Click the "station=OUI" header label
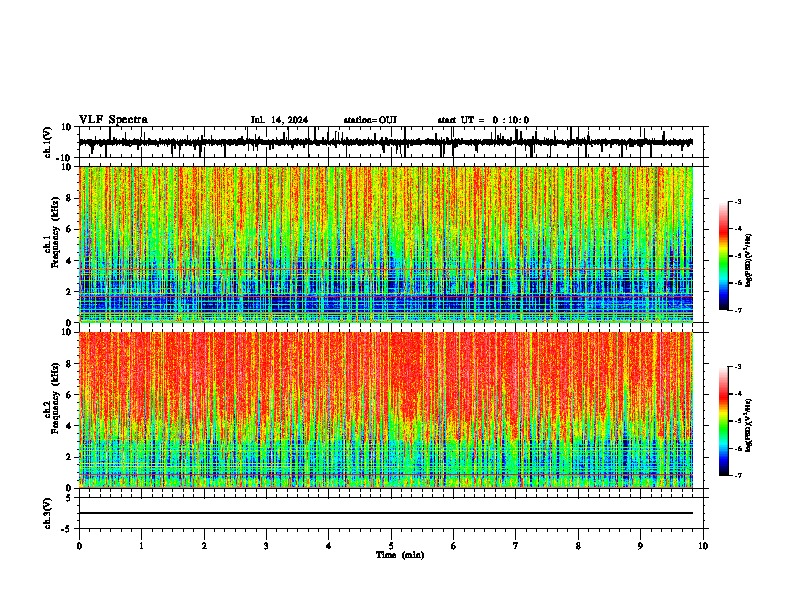 pyautogui.click(x=370, y=120)
